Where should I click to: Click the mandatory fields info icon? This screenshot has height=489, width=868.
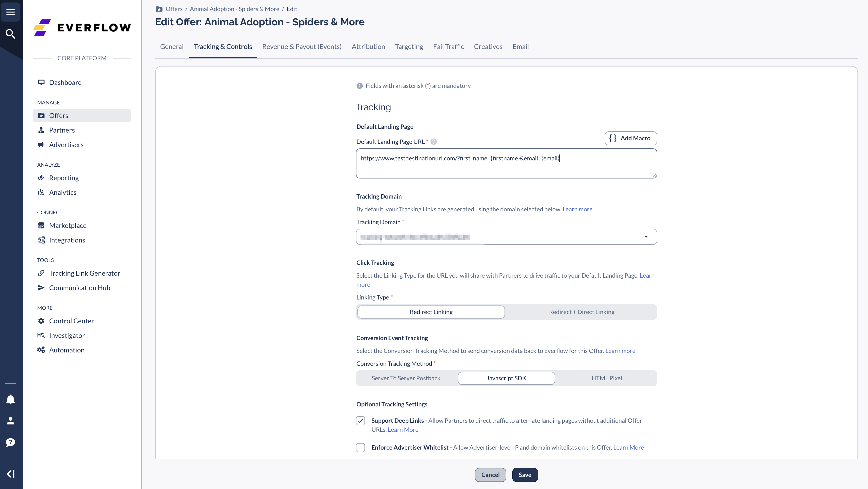[359, 86]
